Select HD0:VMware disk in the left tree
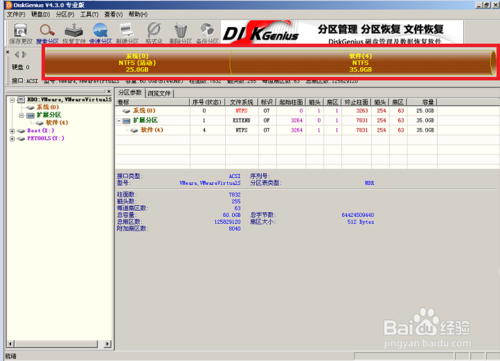The image size is (500, 361). pyautogui.click(x=69, y=99)
